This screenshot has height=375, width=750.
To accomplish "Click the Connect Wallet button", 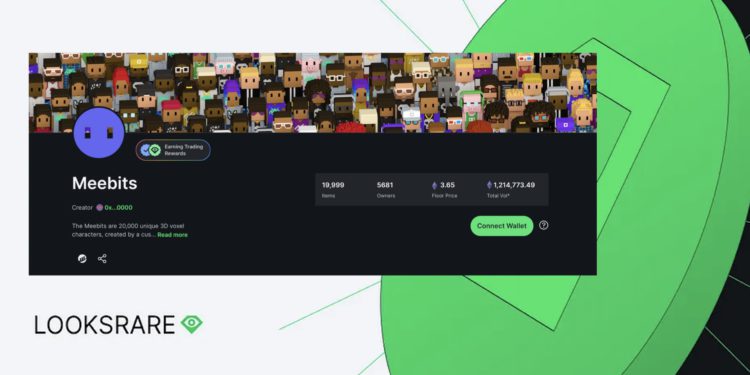I will tap(502, 226).
